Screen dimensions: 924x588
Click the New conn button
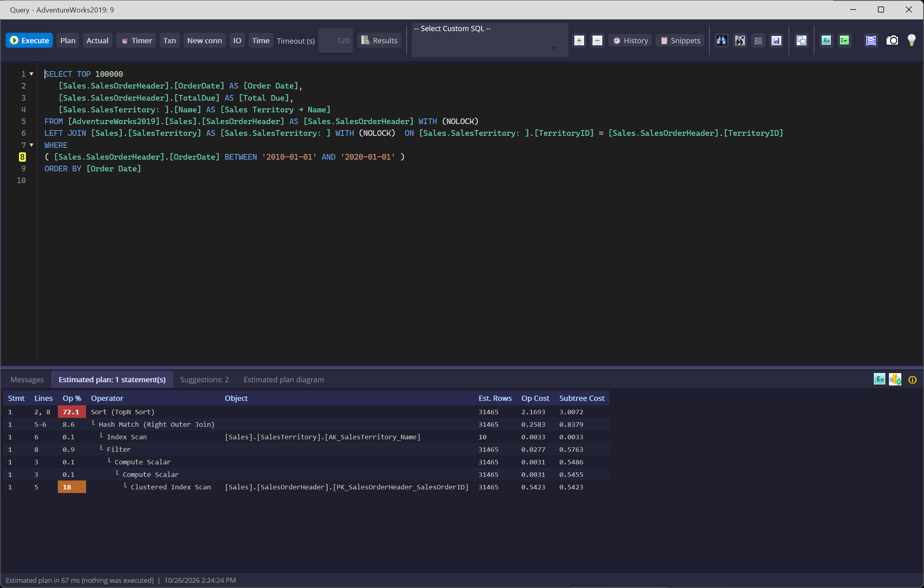pyautogui.click(x=205, y=40)
